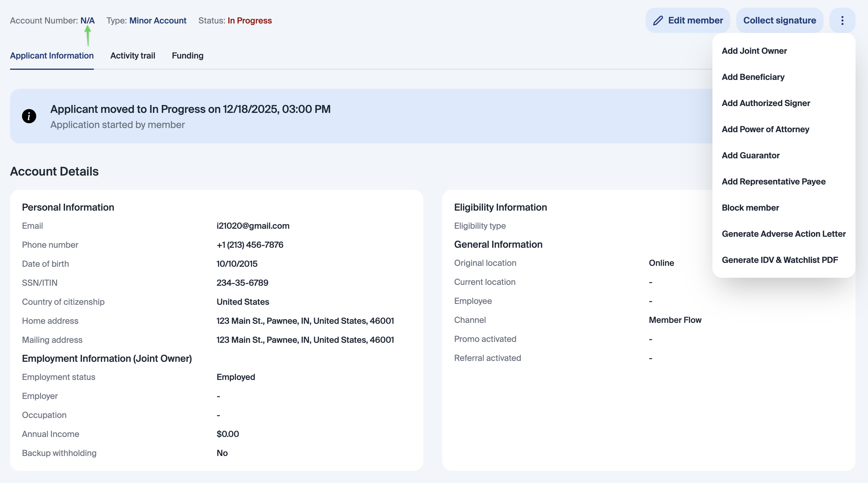This screenshot has height=483, width=868.
Task: Click Add Representative Payee option
Action: pyautogui.click(x=773, y=182)
